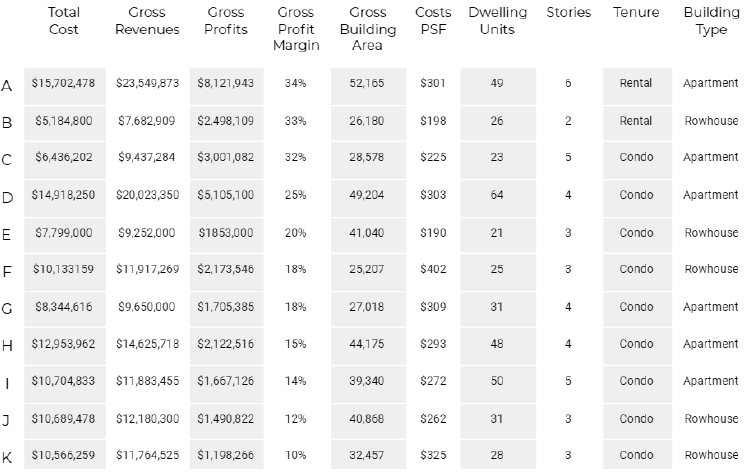744x472 pixels.
Task: Select the $23,549,873 gross revenues cell
Action: click(148, 83)
